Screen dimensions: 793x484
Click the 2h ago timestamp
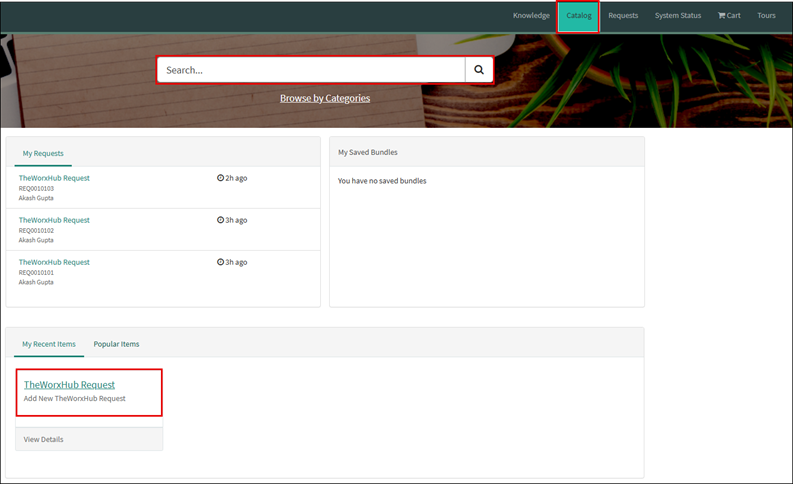click(x=236, y=178)
